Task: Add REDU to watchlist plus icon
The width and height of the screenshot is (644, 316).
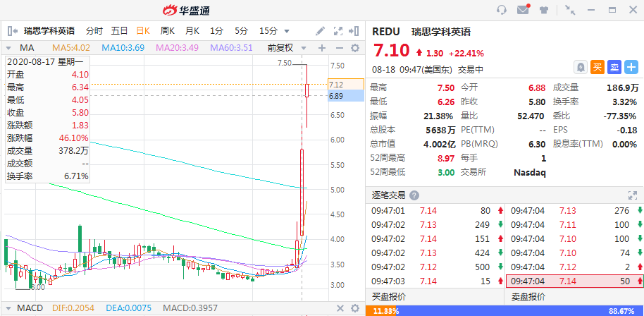Action: click(x=631, y=68)
